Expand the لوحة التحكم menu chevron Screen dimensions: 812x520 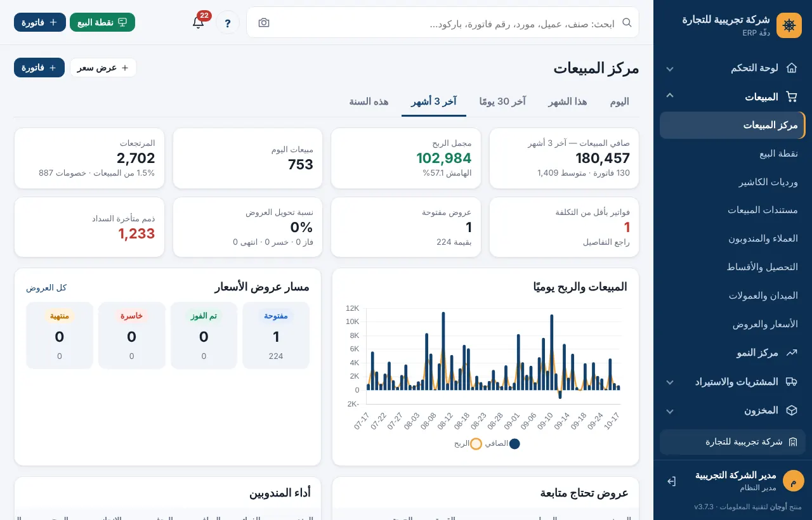[669, 68]
